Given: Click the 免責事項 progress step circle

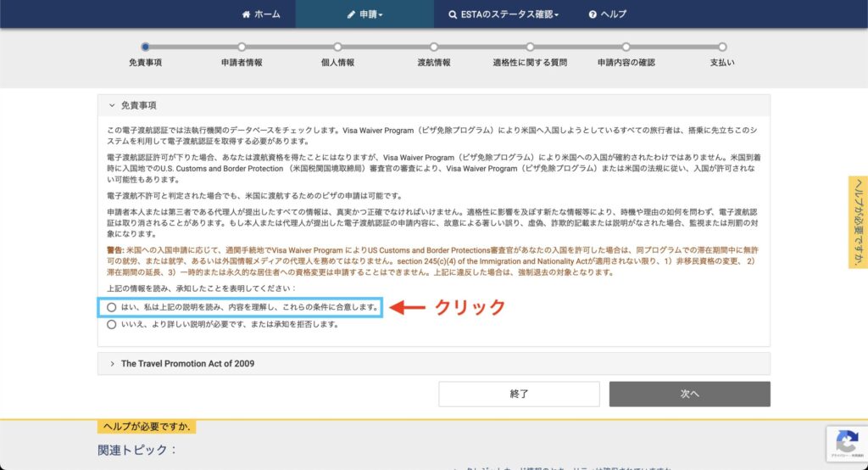Looking at the screenshot, I should (x=146, y=48).
